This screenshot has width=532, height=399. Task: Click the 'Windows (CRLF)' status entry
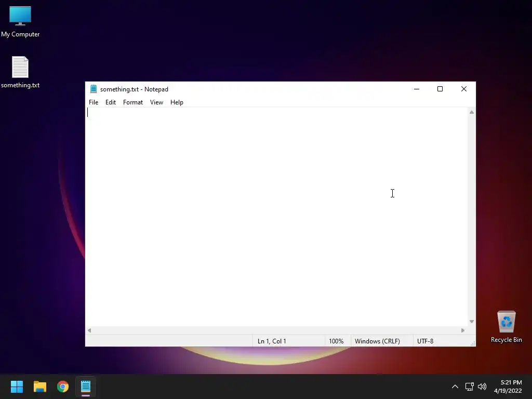(x=377, y=341)
